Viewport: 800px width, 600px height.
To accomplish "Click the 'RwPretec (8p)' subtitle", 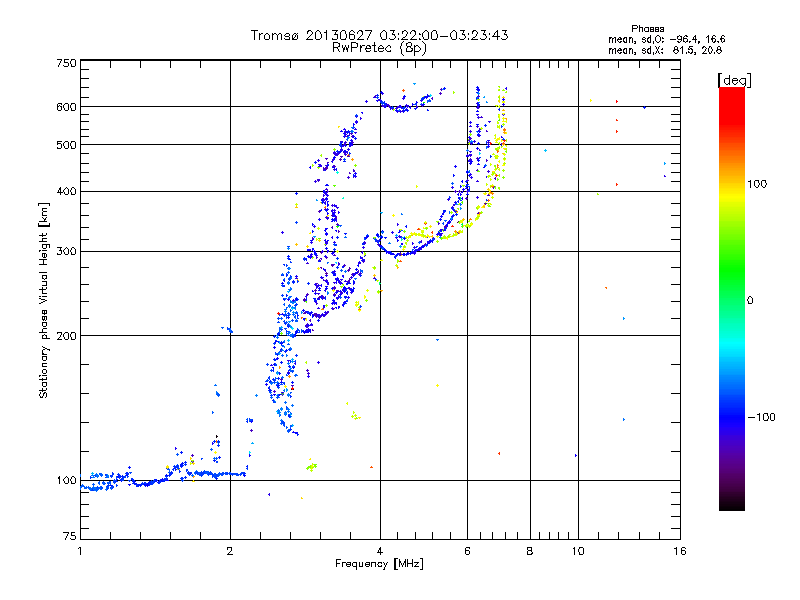I will [x=379, y=48].
